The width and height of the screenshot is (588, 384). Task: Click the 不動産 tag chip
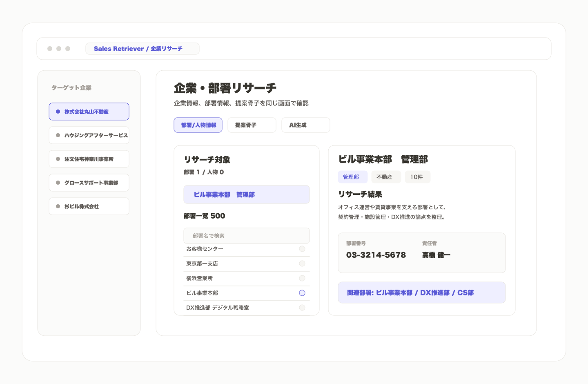point(386,177)
